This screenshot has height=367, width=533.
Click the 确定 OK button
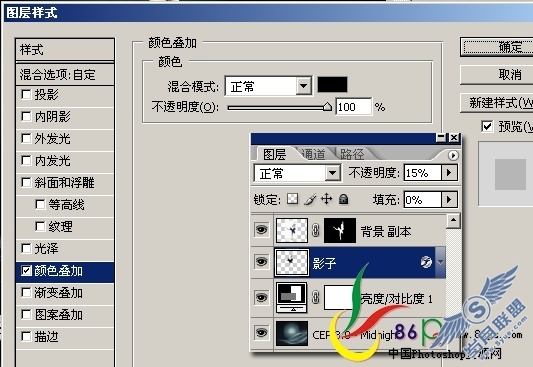(497, 47)
